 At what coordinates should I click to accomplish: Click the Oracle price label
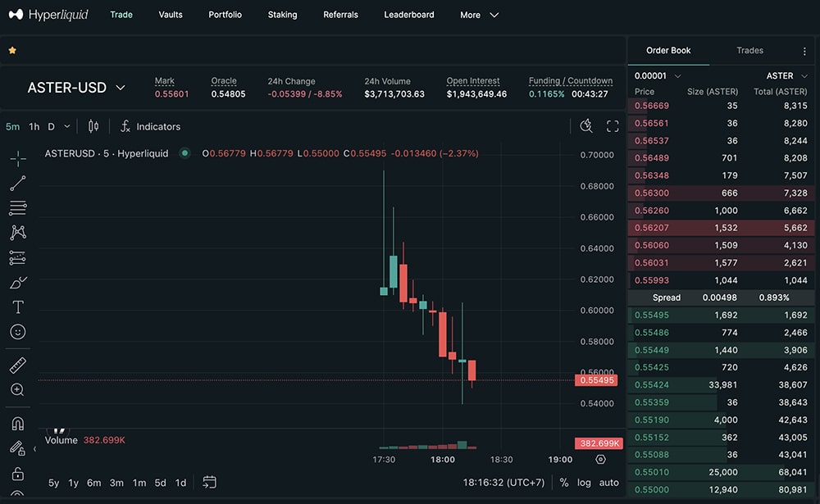[x=224, y=80]
